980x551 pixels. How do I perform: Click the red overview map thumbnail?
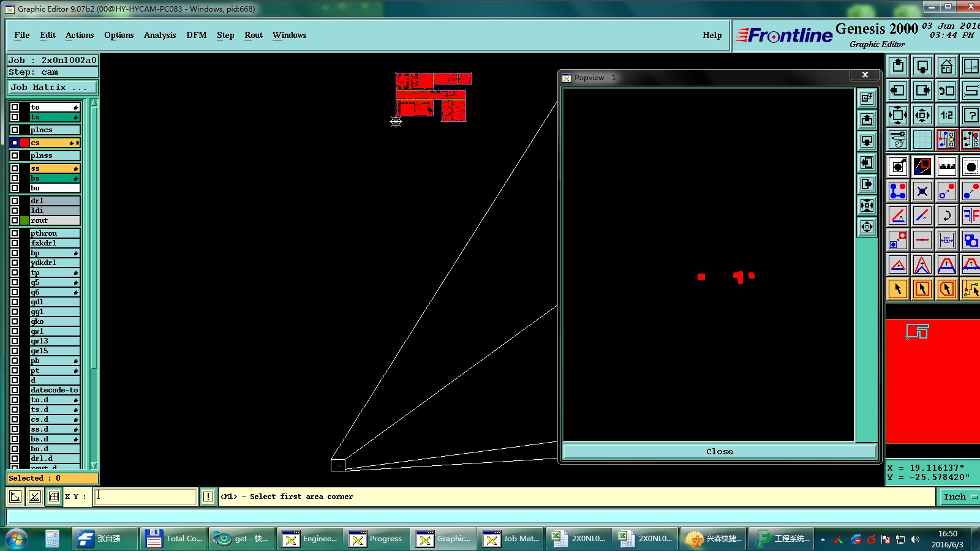[932, 381]
